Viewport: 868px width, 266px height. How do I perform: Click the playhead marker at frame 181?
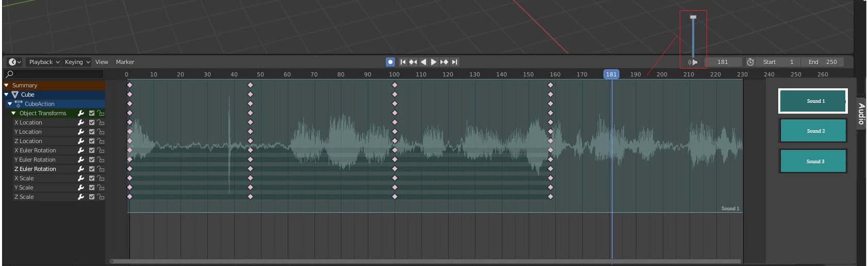[x=611, y=74]
